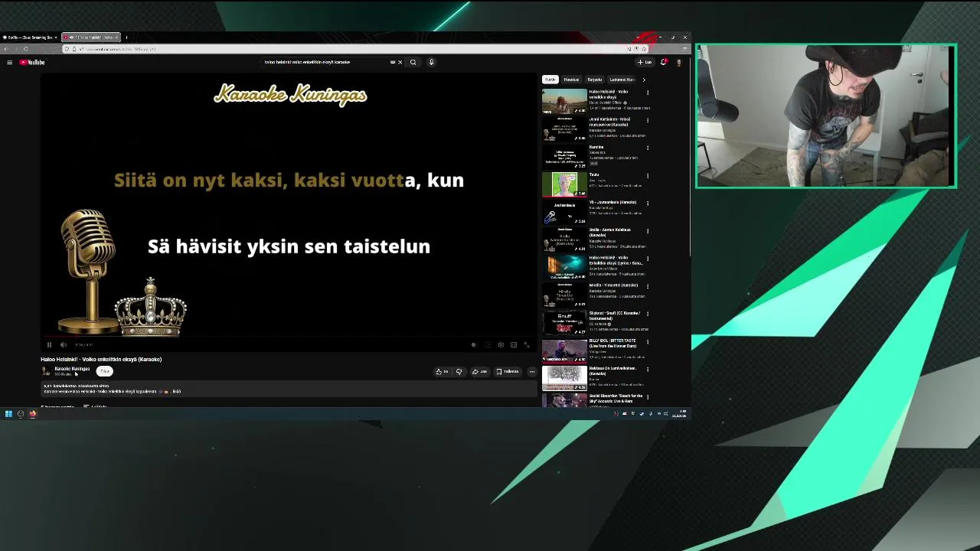Open options menu for Haloo Helsinki official video
This screenshot has width=980, height=551.
pos(648,93)
